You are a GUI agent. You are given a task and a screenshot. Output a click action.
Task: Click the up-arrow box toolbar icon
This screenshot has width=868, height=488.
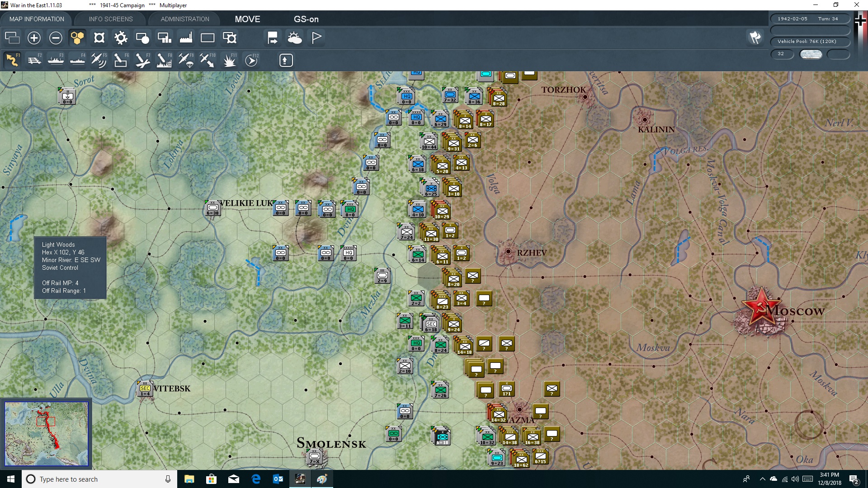tap(286, 60)
